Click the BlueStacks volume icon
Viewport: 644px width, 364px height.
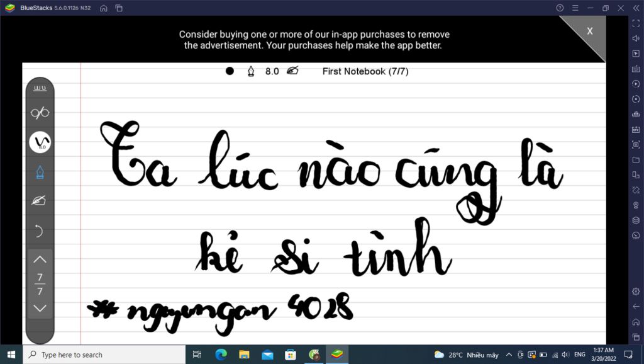click(x=636, y=38)
